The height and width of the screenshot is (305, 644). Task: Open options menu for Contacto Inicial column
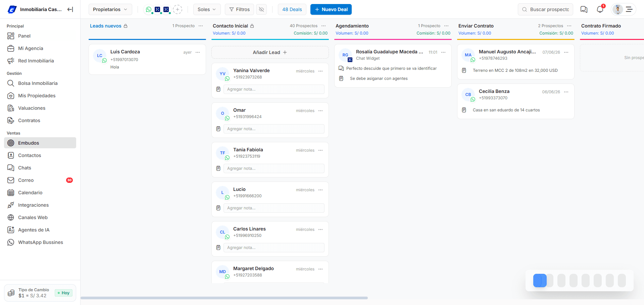(x=324, y=26)
